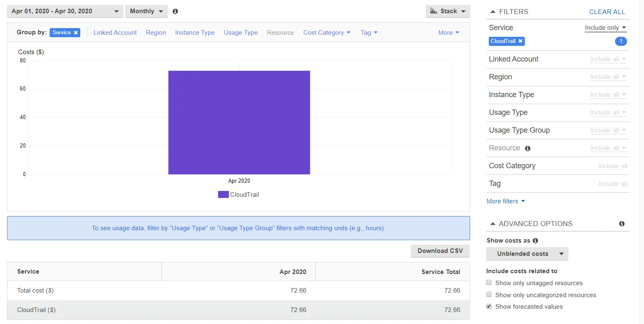Click info icon beside Advanced Options
644x324 pixels.
[622, 224]
